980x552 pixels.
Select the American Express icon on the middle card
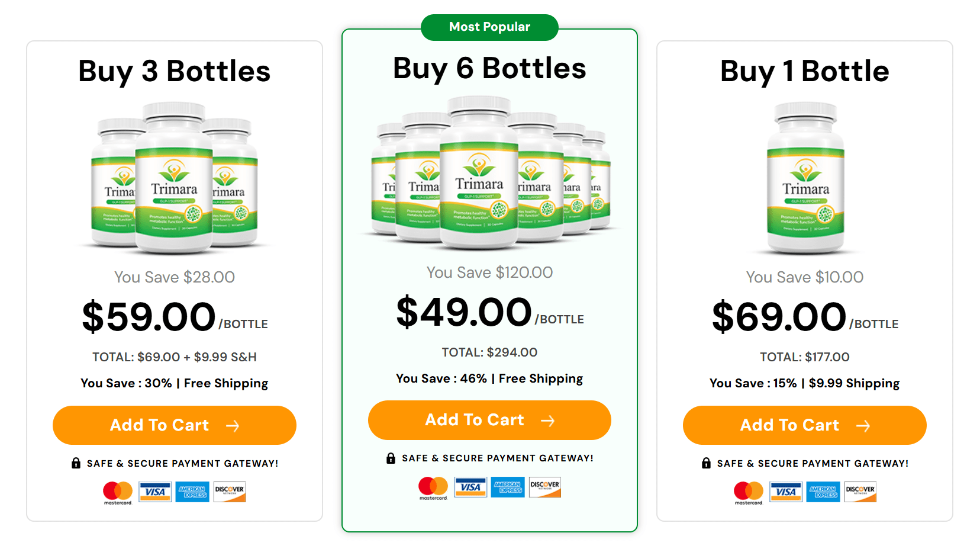[507, 487]
